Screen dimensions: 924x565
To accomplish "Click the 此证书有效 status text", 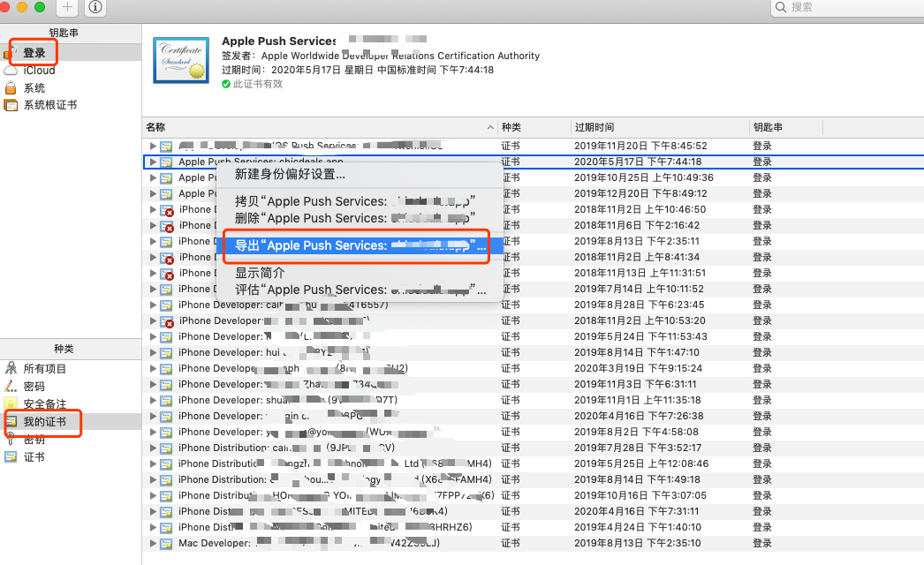I will click(x=258, y=84).
